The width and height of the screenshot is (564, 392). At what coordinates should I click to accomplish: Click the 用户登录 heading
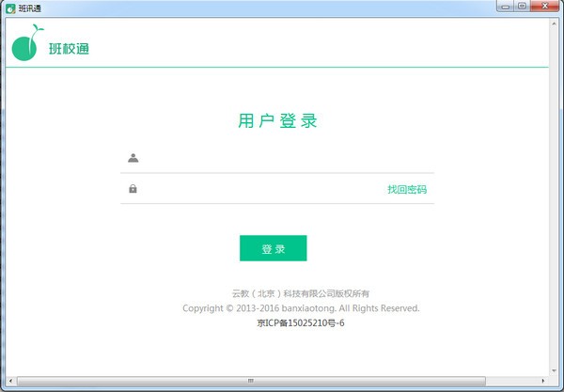277,120
